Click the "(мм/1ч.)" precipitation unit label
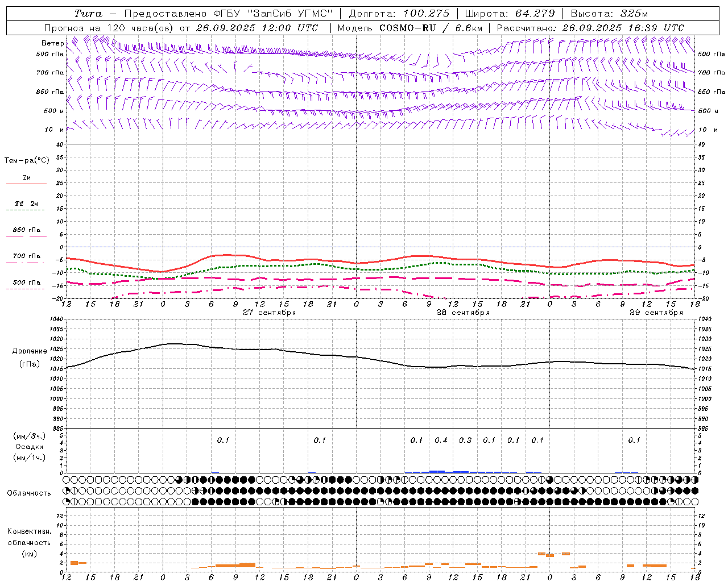This screenshot has height=582, width=728. point(30,458)
